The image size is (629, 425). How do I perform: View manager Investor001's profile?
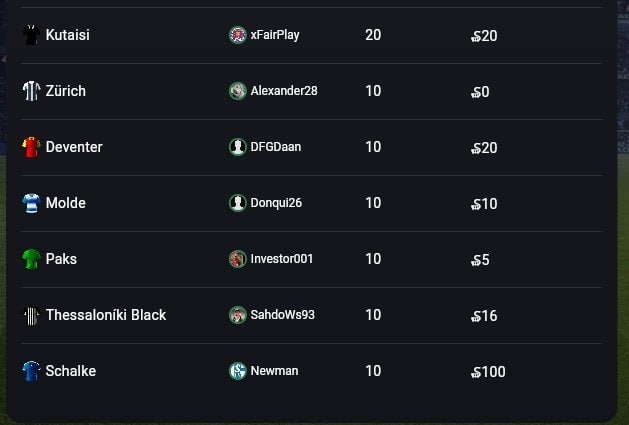coord(281,259)
